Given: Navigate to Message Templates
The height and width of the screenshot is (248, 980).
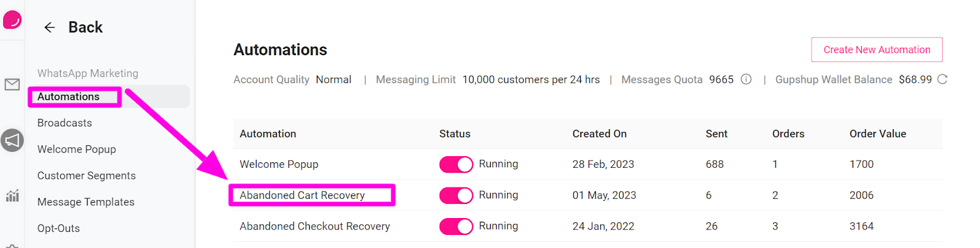Looking at the screenshot, I should pyautogui.click(x=86, y=202).
